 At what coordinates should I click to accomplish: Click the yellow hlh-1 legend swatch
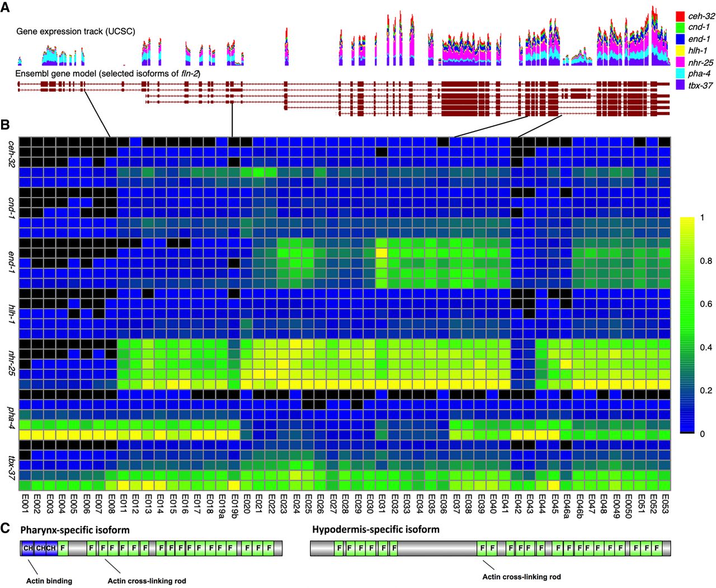click(680, 51)
